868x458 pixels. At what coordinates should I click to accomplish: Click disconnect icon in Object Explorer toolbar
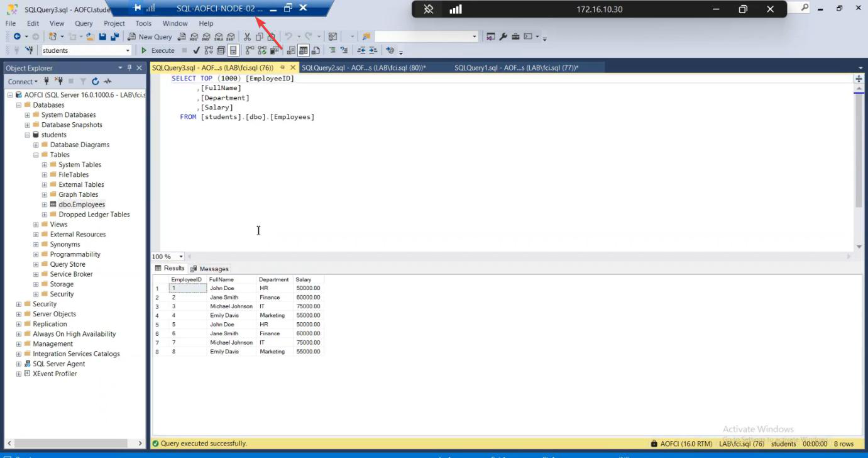59,81
